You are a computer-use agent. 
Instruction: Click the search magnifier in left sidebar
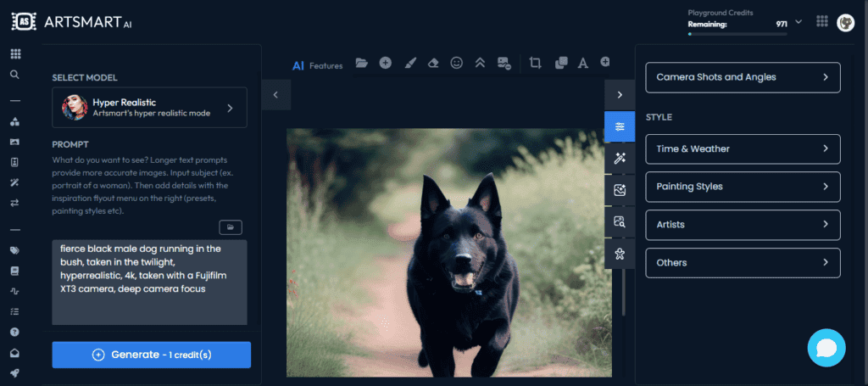click(x=15, y=74)
